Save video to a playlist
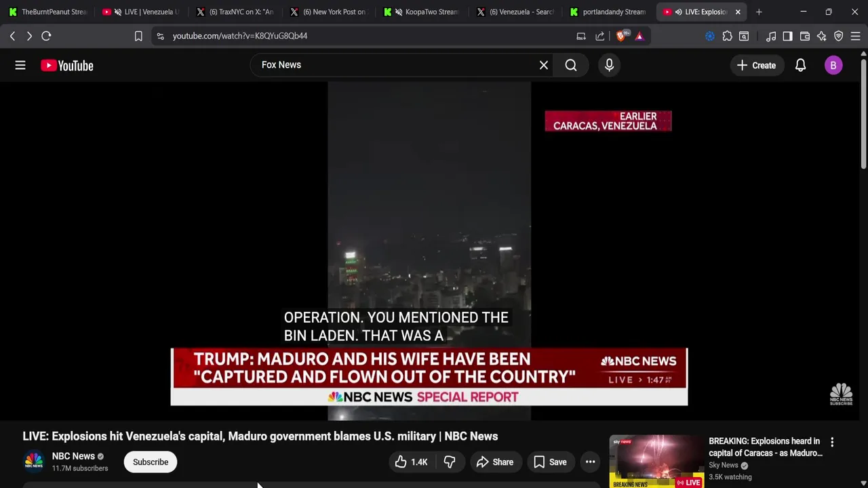 [x=550, y=462]
